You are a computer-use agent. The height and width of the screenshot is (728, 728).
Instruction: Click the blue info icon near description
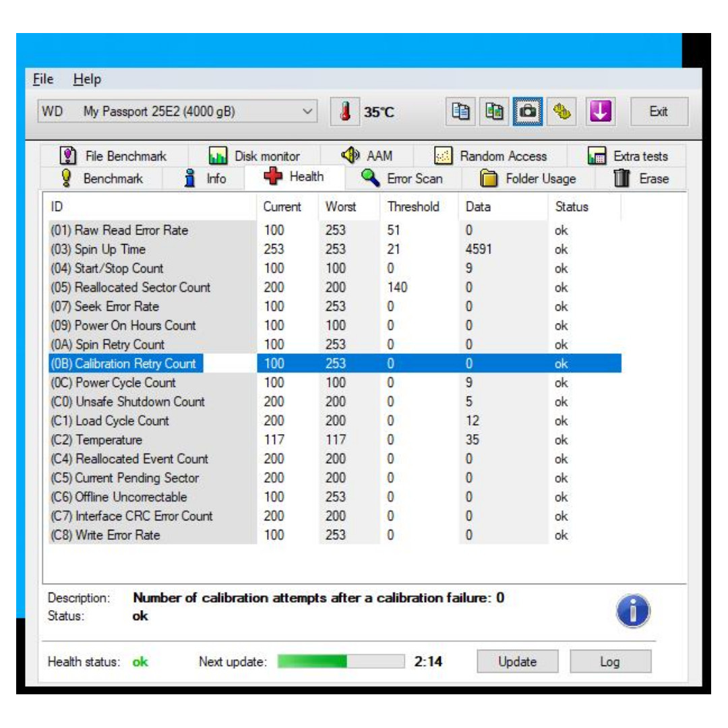(633, 611)
